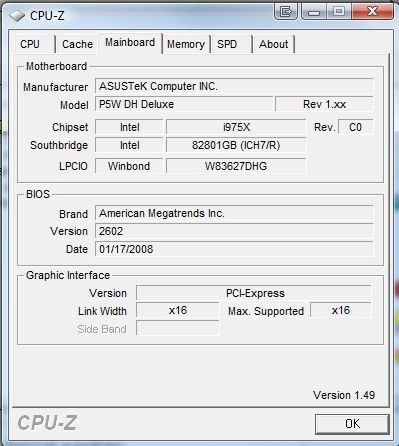The width and height of the screenshot is (399, 446).
Task: Click the 82801GB (ICH7/R) southbridge value
Action: pyautogui.click(x=236, y=145)
